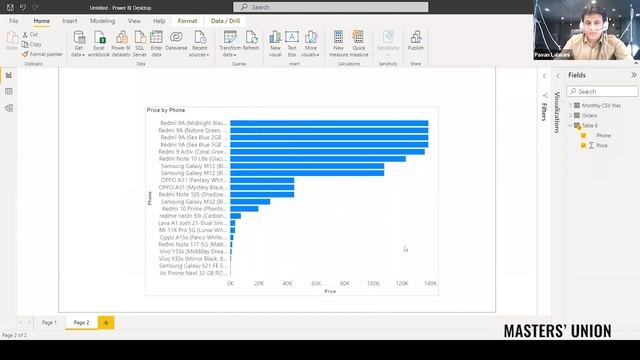Open the Format ribbon tab

pyautogui.click(x=187, y=21)
